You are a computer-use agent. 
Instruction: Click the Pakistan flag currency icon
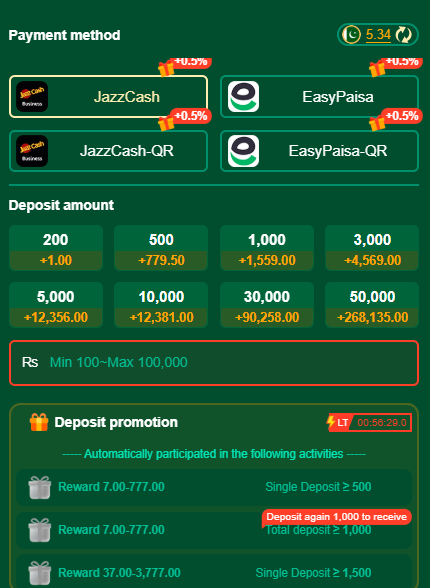click(x=352, y=35)
